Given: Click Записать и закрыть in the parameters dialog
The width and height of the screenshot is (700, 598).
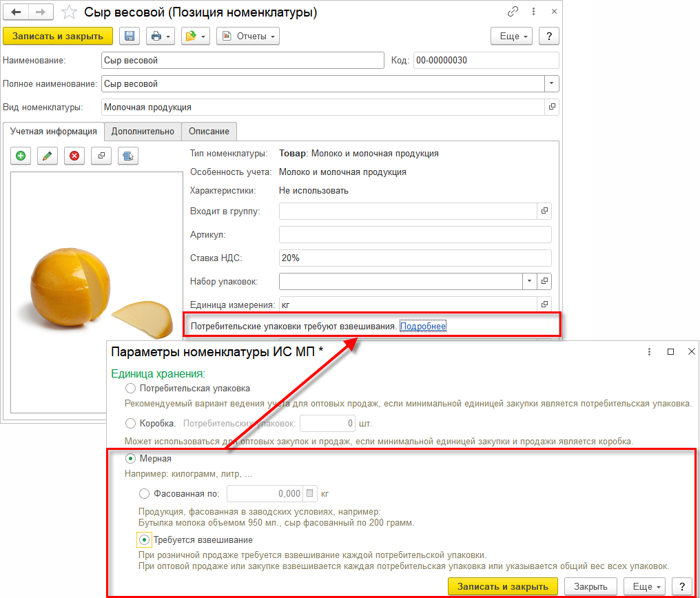Looking at the screenshot, I should pyautogui.click(x=503, y=586).
